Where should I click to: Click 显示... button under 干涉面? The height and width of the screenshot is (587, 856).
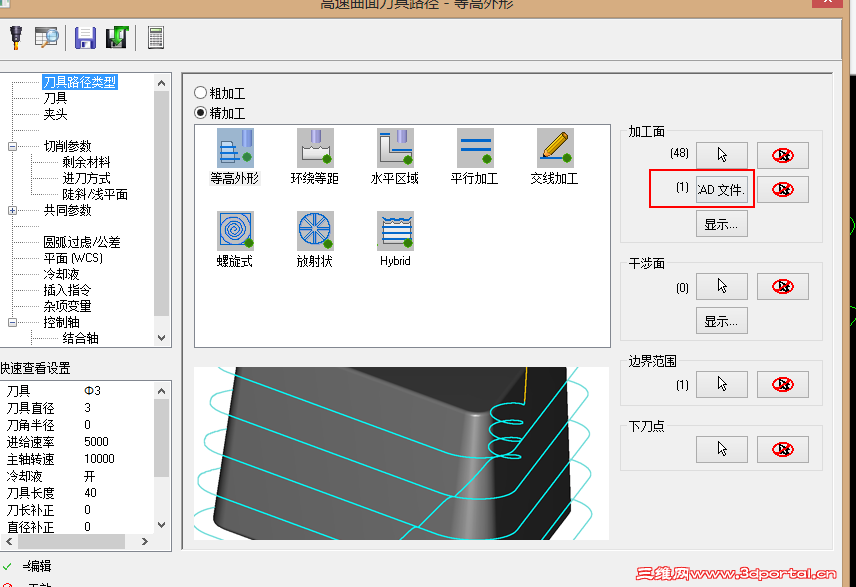(x=722, y=321)
